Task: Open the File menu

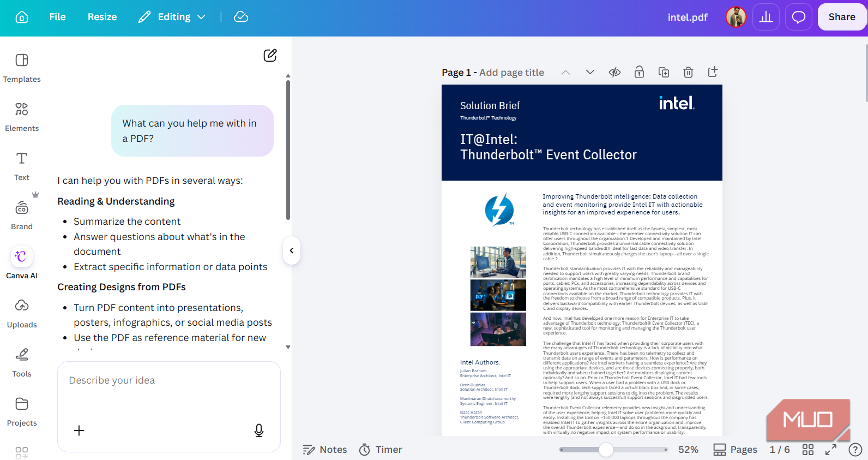Action: point(57,17)
